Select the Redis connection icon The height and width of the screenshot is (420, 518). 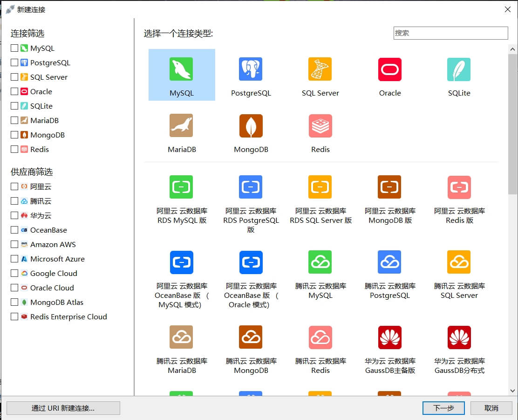pyautogui.click(x=320, y=126)
